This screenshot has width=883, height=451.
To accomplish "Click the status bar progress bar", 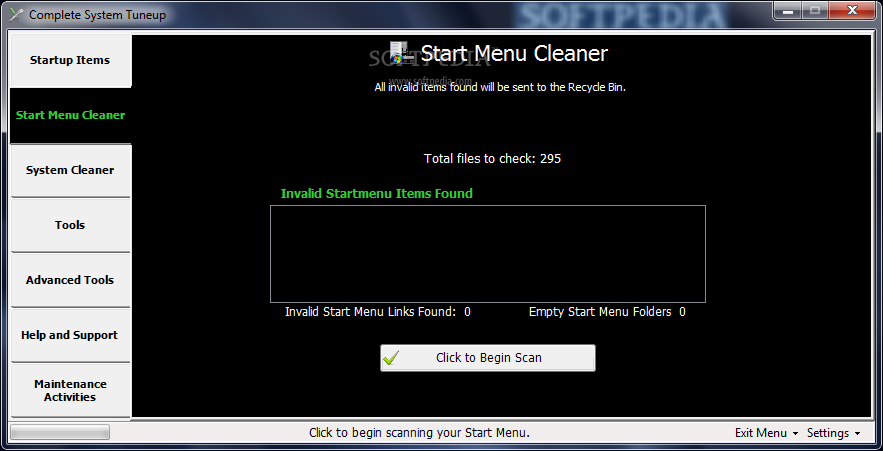I will tap(60, 432).
